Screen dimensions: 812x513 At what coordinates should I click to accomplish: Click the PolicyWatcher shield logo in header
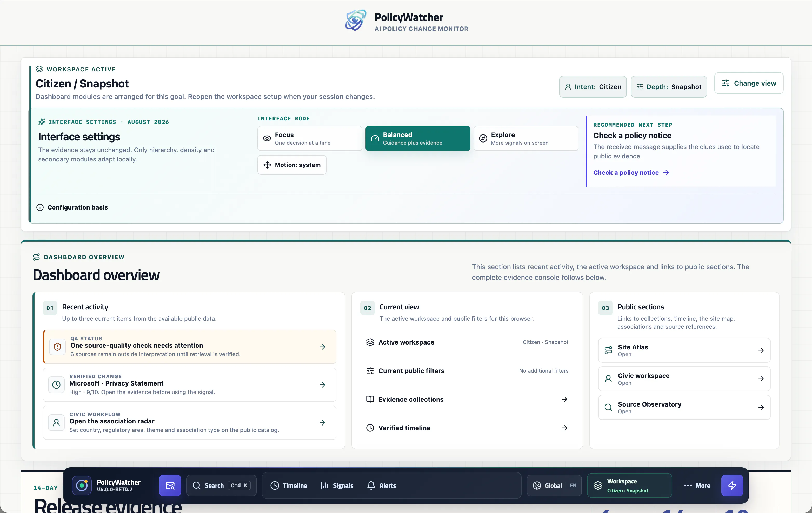[x=355, y=20]
